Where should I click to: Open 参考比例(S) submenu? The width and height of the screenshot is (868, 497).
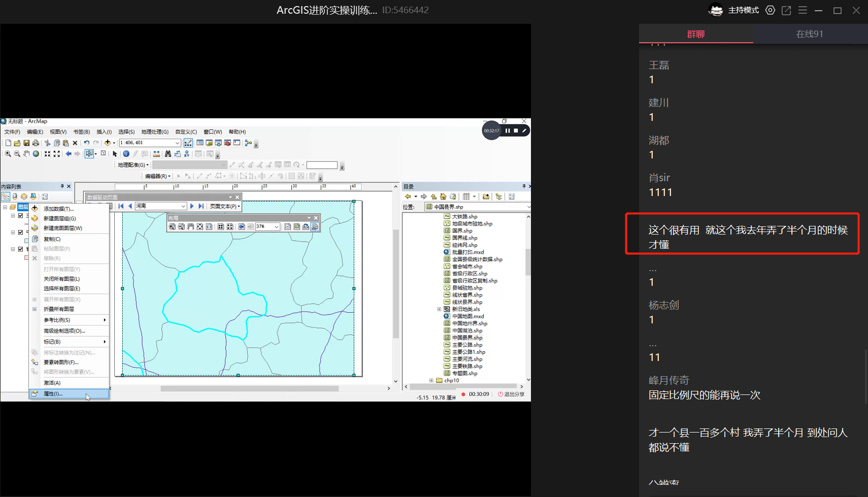(69, 320)
